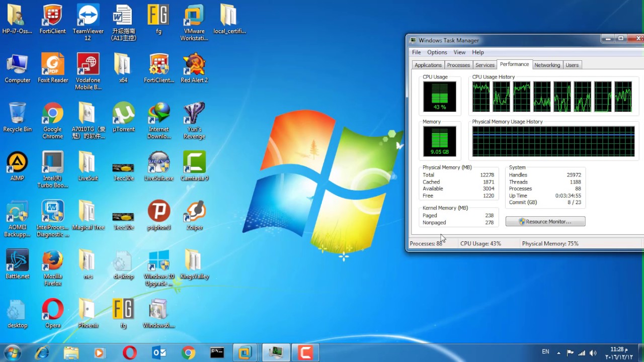Select Vodafone Mobile Broadband icon
Image resolution: width=644 pixels, height=362 pixels.
(x=88, y=72)
